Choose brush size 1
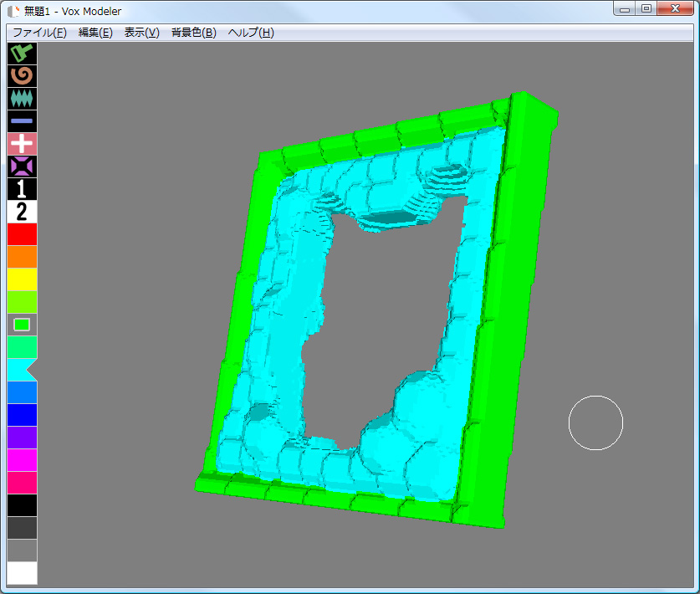The width and height of the screenshot is (700, 594). [x=22, y=189]
